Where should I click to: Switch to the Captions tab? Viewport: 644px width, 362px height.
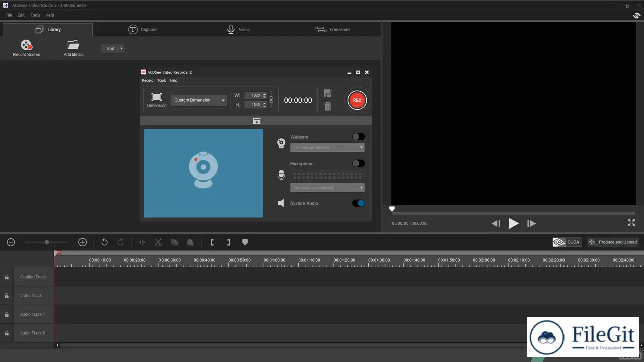click(143, 29)
